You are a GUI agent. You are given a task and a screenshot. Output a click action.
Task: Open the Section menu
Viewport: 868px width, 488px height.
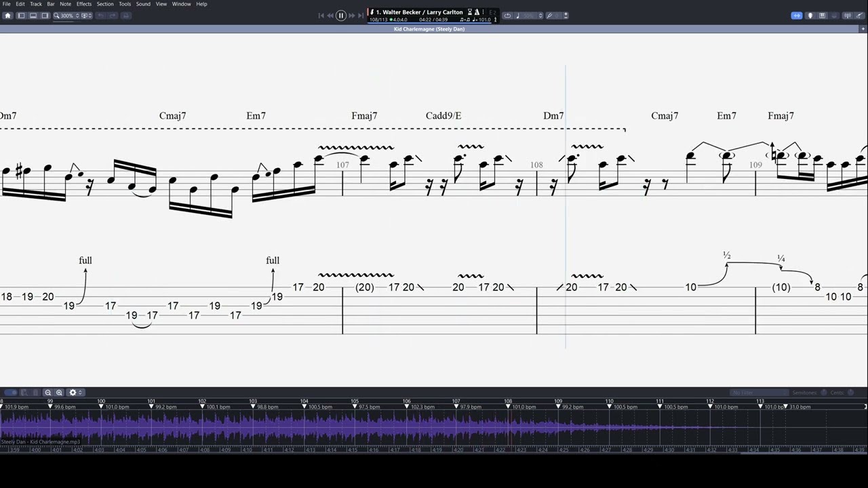105,4
